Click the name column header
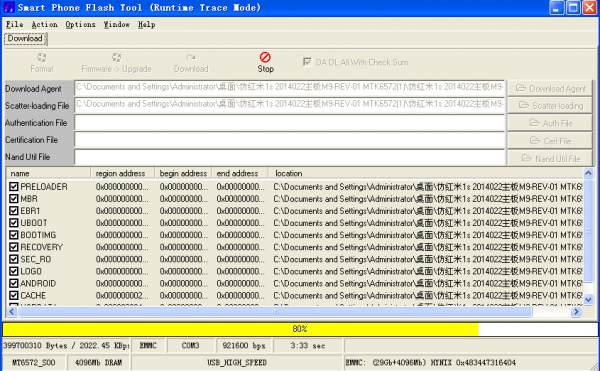Image resolution: width=600 pixels, height=371 pixels. pyautogui.click(x=49, y=173)
